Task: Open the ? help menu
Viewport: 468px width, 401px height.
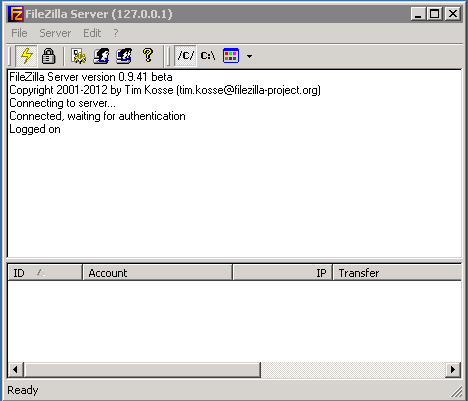Action: (x=116, y=33)
